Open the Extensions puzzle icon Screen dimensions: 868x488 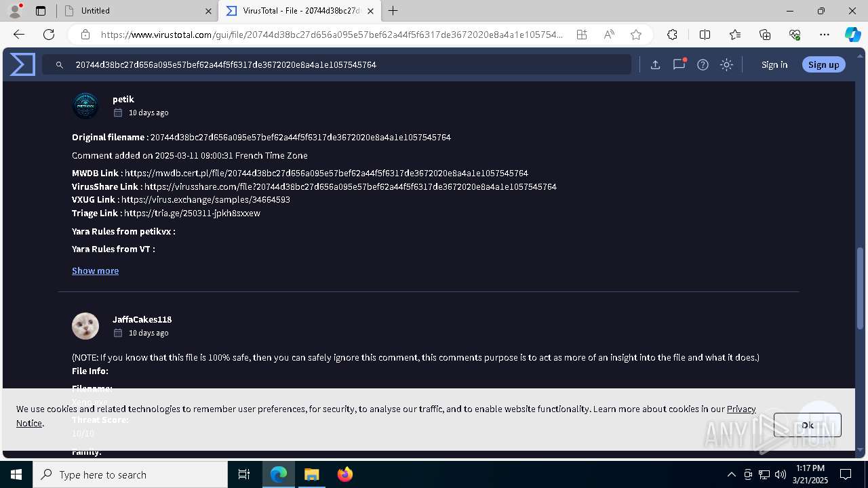672,35
